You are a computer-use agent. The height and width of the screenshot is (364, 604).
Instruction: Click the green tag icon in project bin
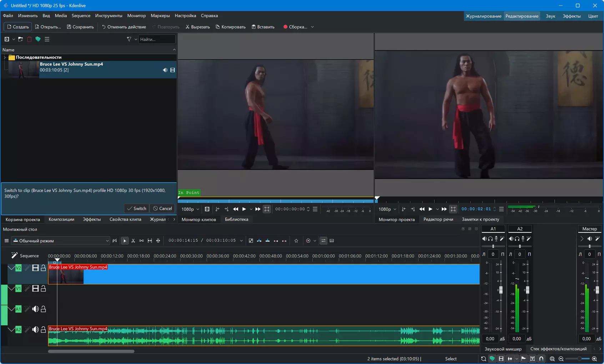[x=38, y=39]
